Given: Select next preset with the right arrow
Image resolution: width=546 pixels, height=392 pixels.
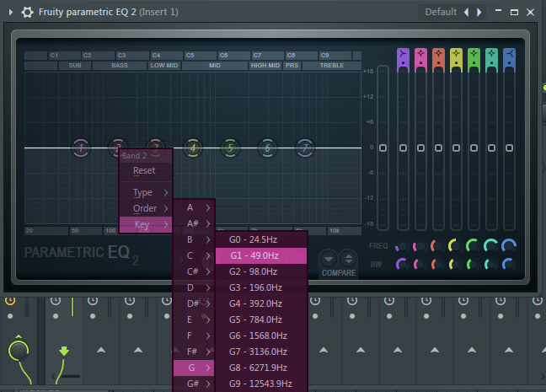Looking at the screenshot, I should (x=479, y=13).
